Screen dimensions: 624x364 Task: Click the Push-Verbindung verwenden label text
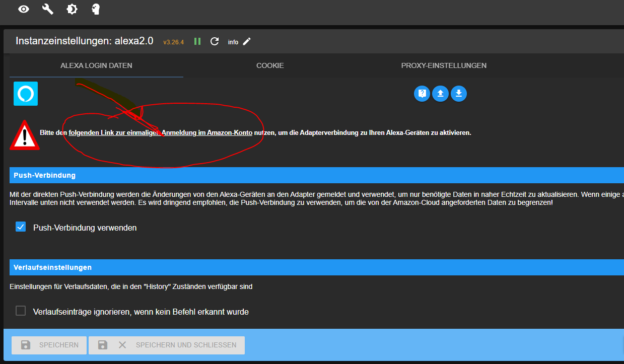85,228
